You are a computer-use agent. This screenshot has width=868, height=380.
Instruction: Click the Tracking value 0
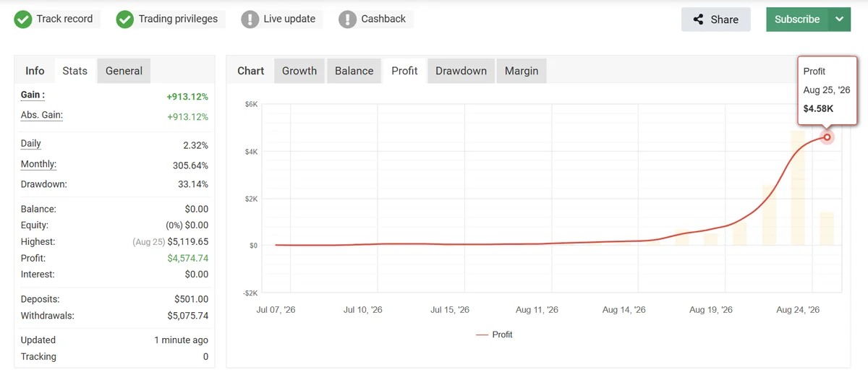coord(205,357)
